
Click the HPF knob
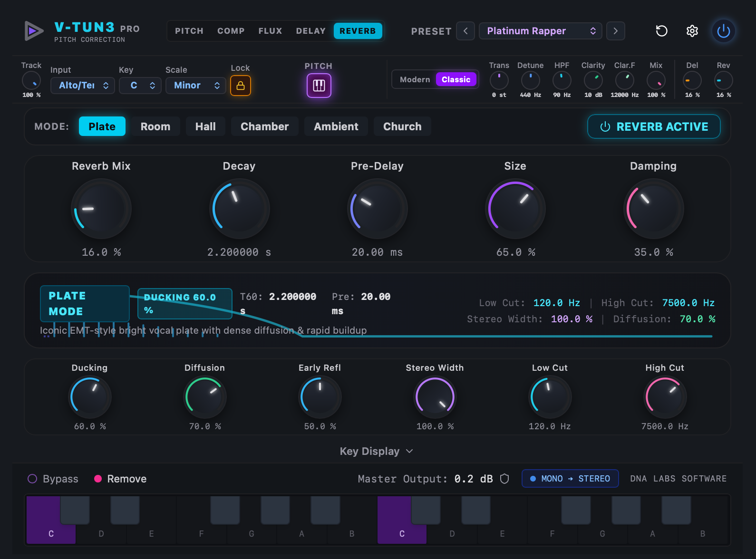coord(562,80)
